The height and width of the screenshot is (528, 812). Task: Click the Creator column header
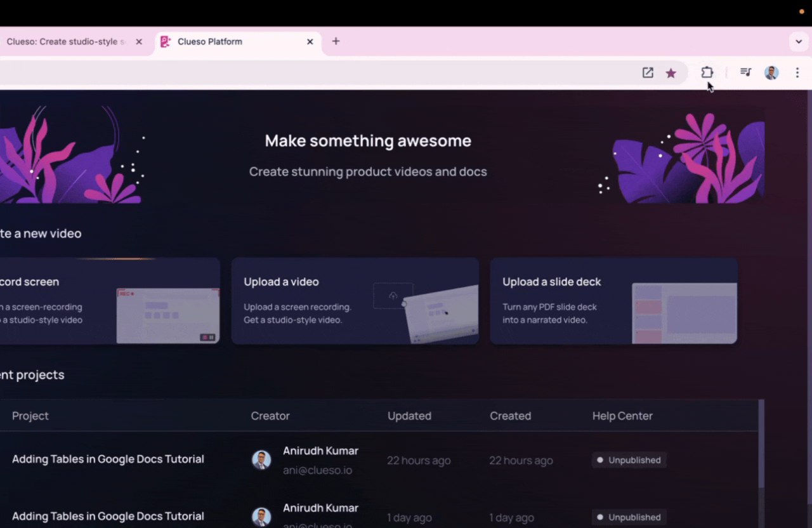click(x=270, y=416)
